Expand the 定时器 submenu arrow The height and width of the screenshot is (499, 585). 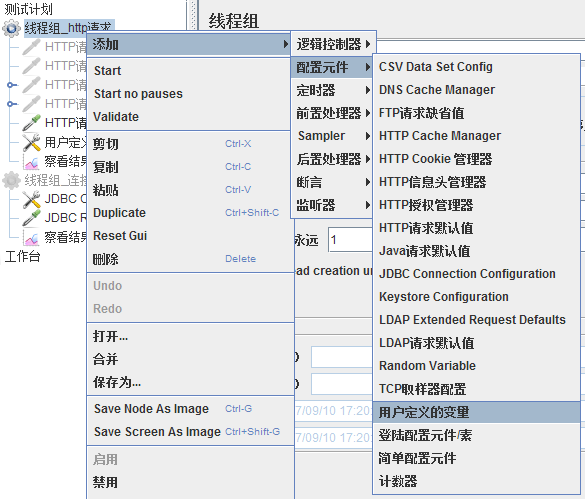pyautogui.click(x=368, y=90)
